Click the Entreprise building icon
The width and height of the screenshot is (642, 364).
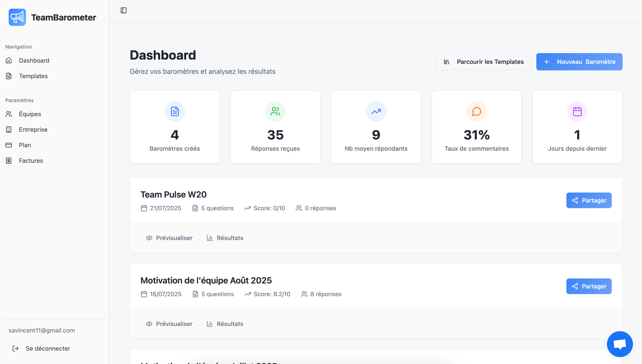click(x=9, y=130)
